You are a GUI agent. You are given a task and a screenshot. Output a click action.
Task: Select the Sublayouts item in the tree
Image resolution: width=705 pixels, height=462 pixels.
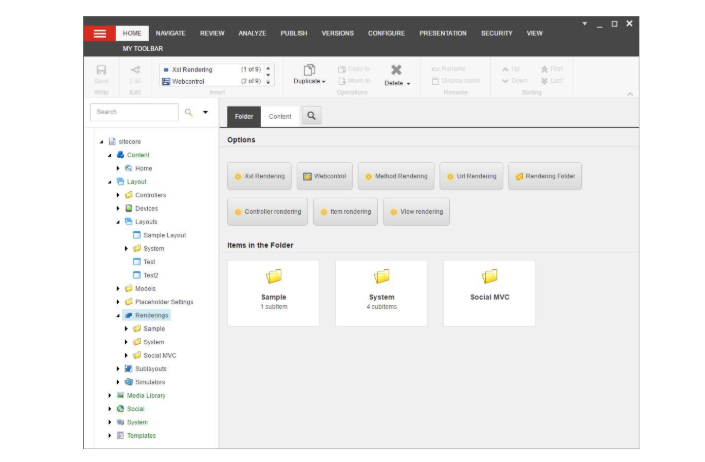coord(151,369)
